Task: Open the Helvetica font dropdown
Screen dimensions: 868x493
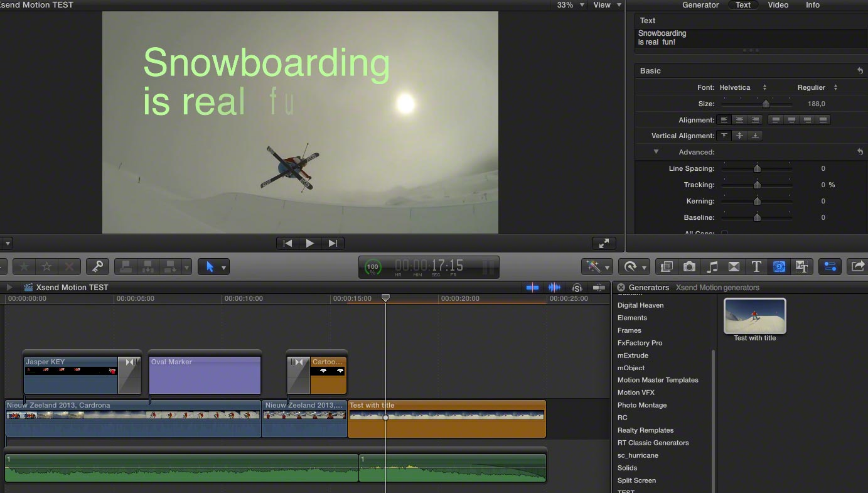Action: (743, 87)
